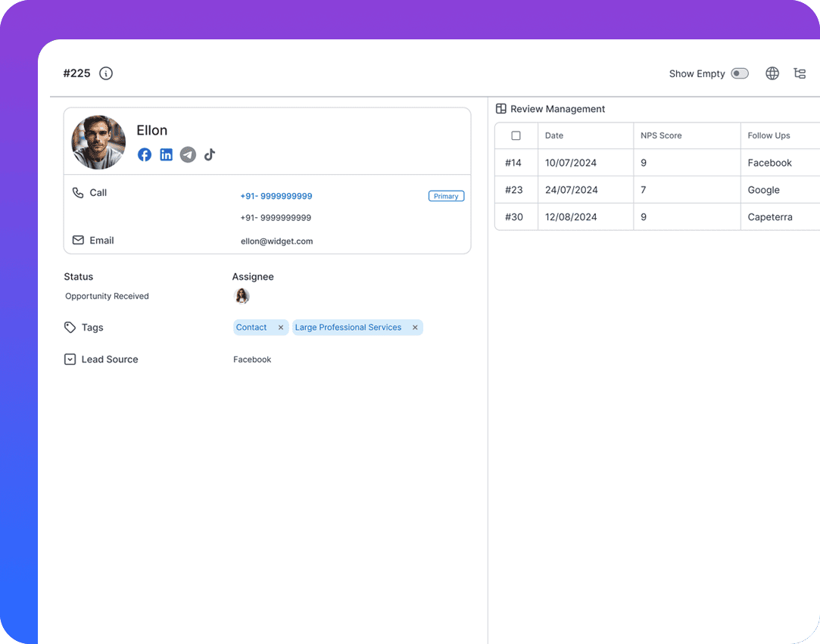Click the Capeterra follow-up cell
Image resolution: width=820 pixels, height=644 pixels.
tap(780, 217)
